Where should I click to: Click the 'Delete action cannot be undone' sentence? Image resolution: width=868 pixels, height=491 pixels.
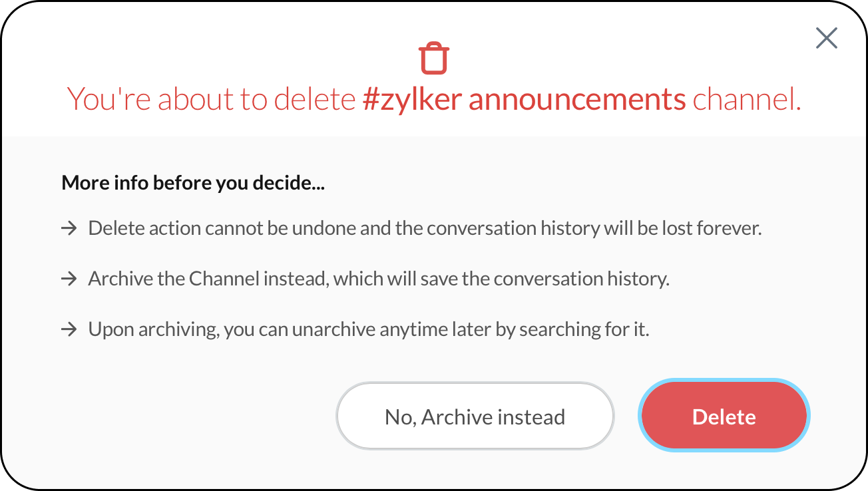(x=425, y=228)
